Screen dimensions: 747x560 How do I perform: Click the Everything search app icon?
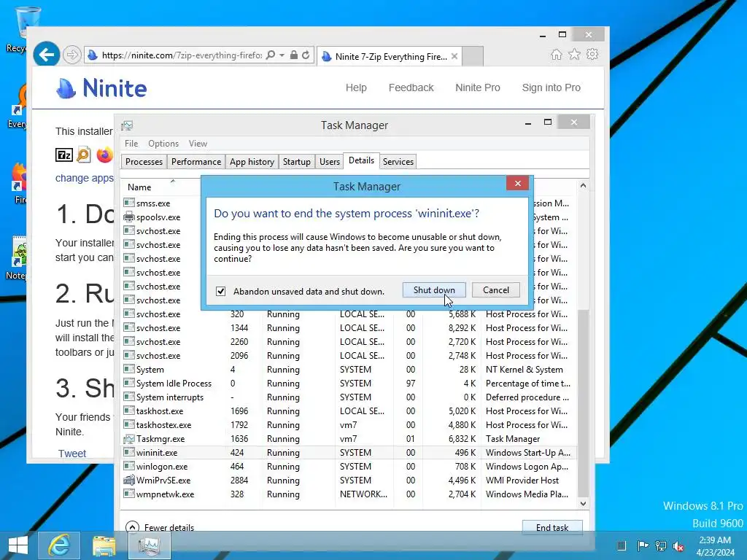click(84, 155)
